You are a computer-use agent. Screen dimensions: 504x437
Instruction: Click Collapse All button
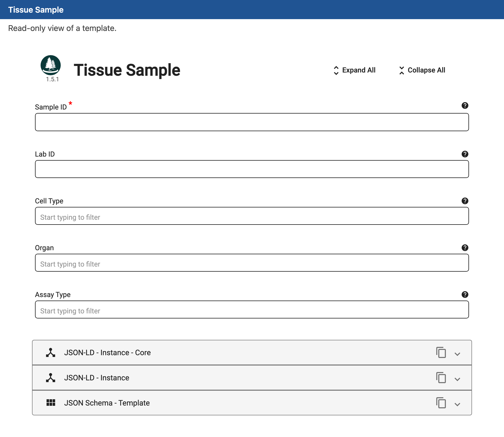tap(422, 70)
